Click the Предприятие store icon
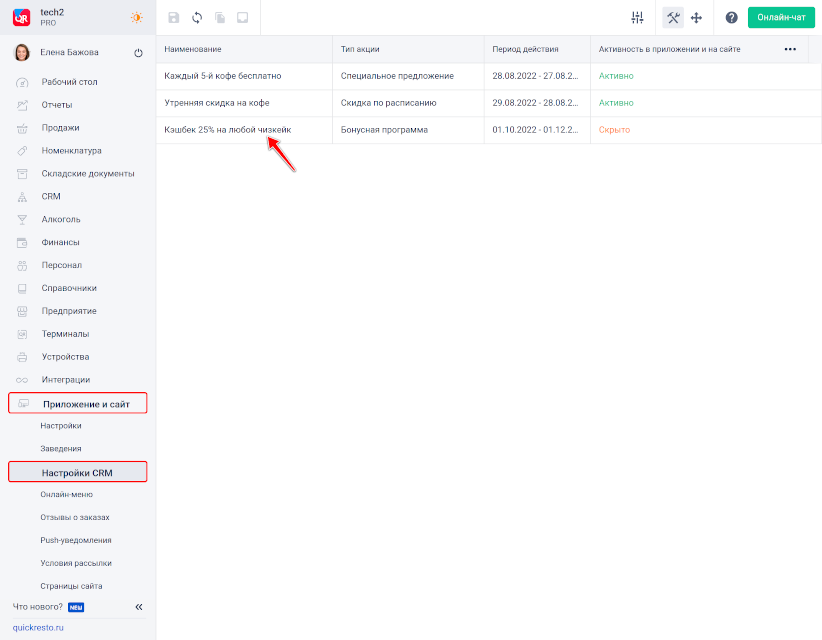The image size is (822, 640). tap(22, 311)
